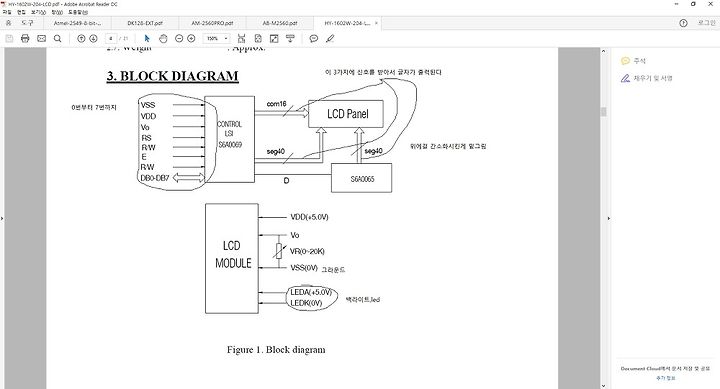Click the '3. BLOCK DIAGRAM' heading text
The height and width of the screenshot is (389, 720).
click(173, 76)
